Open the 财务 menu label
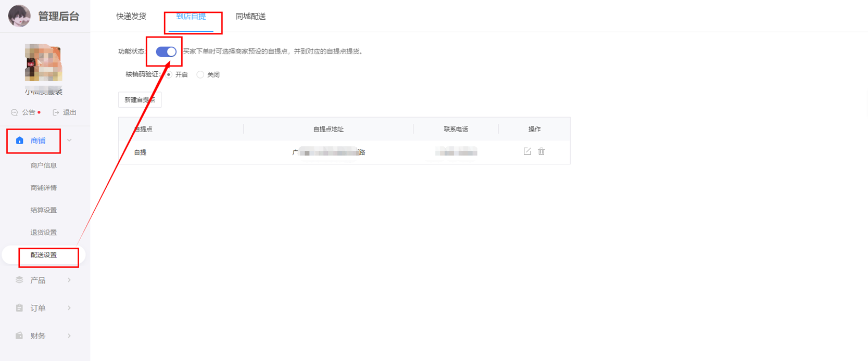Viewport: 868px width, 361px height. pyautogui.click(x=38, y=336)
